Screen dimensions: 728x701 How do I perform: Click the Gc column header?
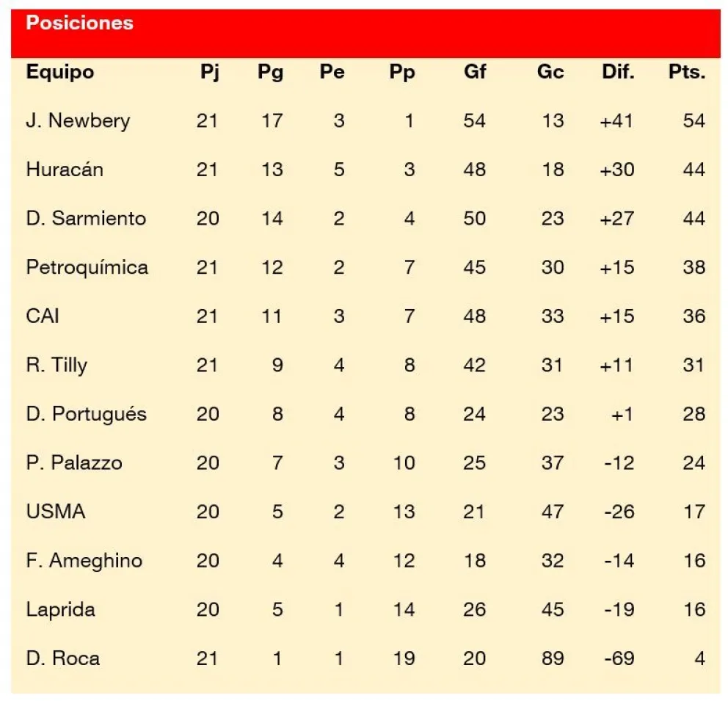coord(550,72)
